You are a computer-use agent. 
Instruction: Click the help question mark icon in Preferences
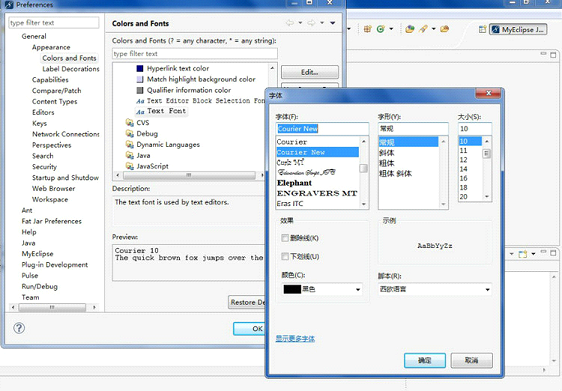click(x=19, y=328)
